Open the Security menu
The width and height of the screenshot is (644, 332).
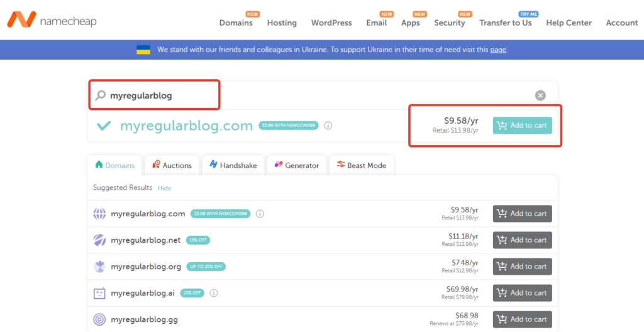pyautogui.click(x=449, y=23)
